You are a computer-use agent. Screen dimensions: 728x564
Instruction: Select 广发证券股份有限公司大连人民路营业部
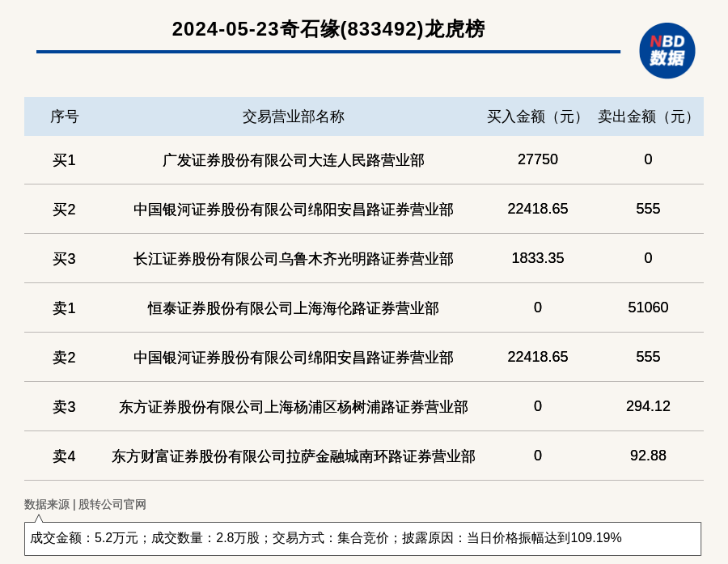pyautogui.click(x=293, y=160)
